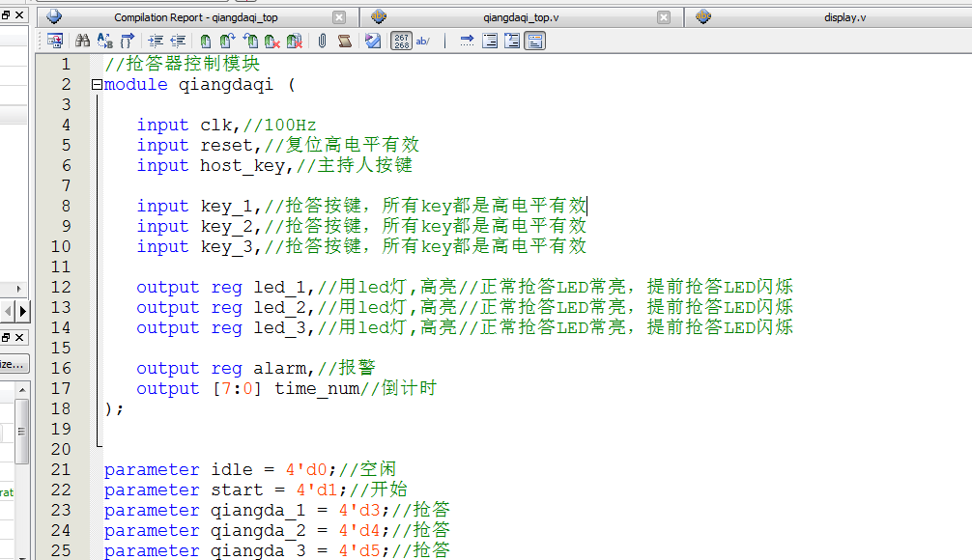The width and height of the screenshot is (972, 560).
Task: Open the Replace text tool
Action: tap(104, 41)
